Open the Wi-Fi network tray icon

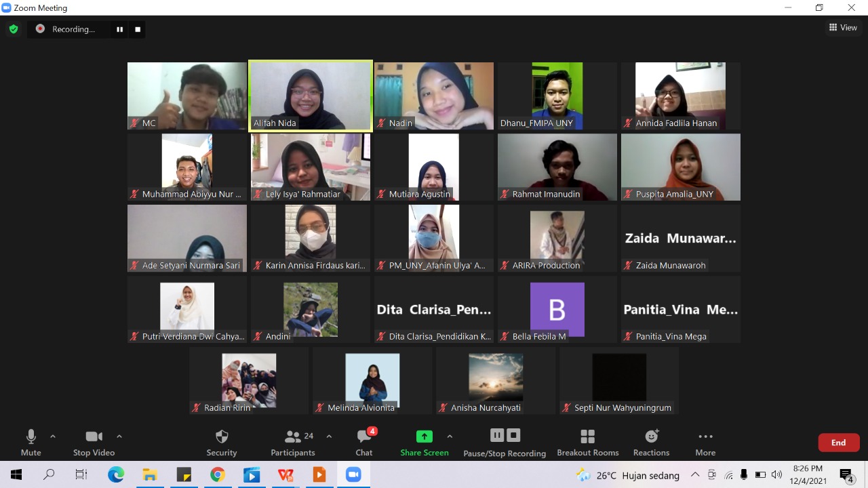click(729, 475)
